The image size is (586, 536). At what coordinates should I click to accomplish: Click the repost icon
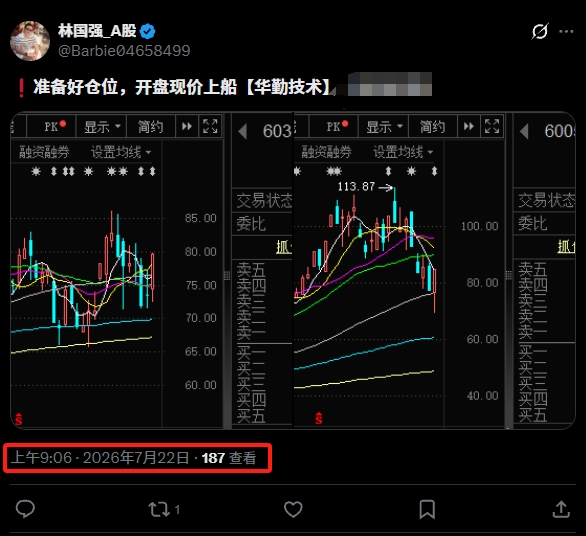159,509
